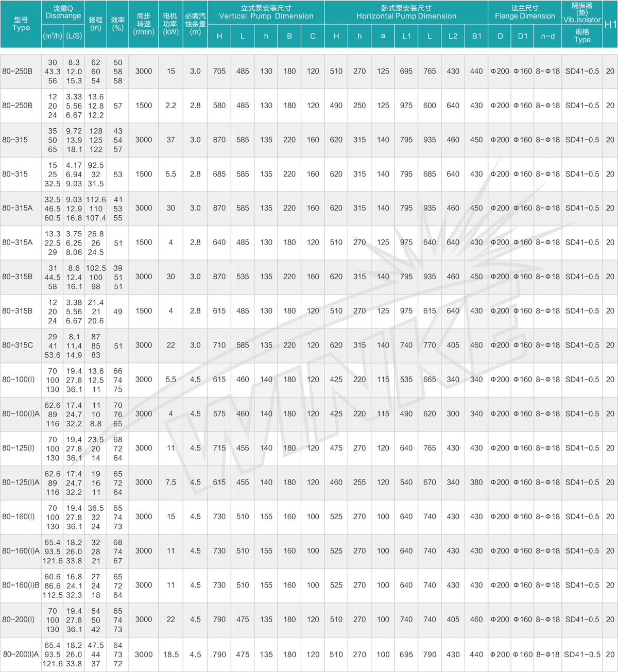Image resolution: width=618 pixels, height=672 pixels.
Task: Click the 7.5 kW motor power cell
Action: click(x=170, y=483)
